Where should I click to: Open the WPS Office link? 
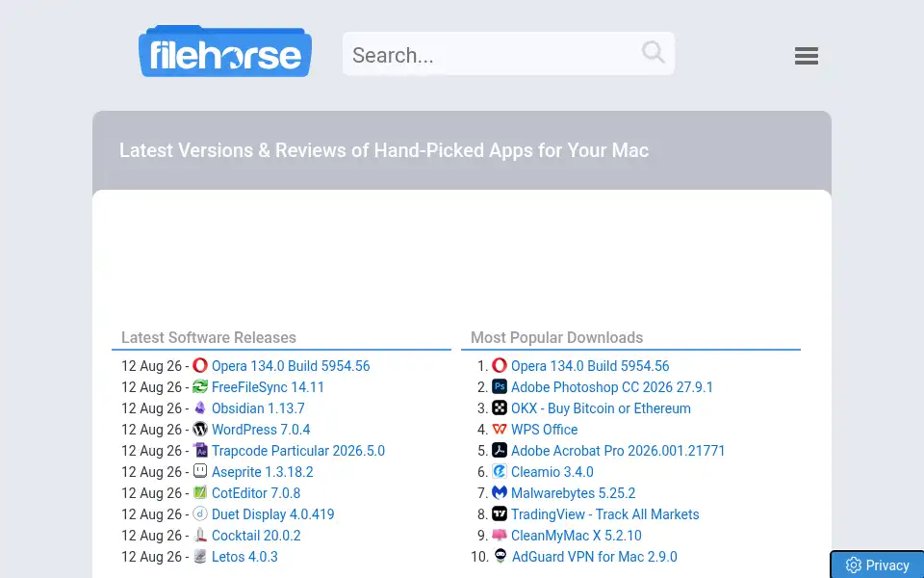[544, 430]
